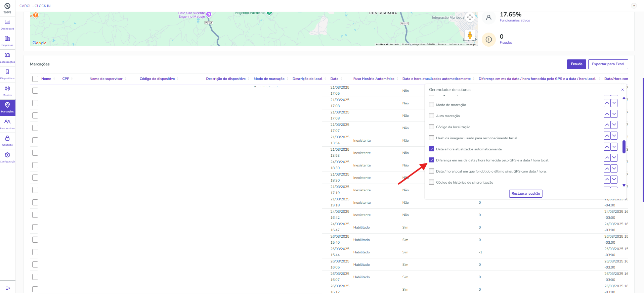The width and height of the screenshot is (644, 294).
Task: Move Hash da imagem column up
Action: (607, 136)
